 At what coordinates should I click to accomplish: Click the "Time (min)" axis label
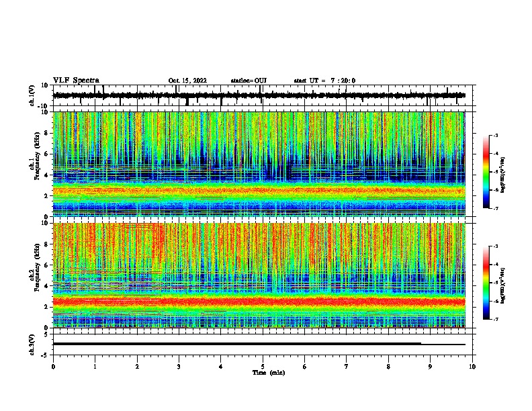269,373
